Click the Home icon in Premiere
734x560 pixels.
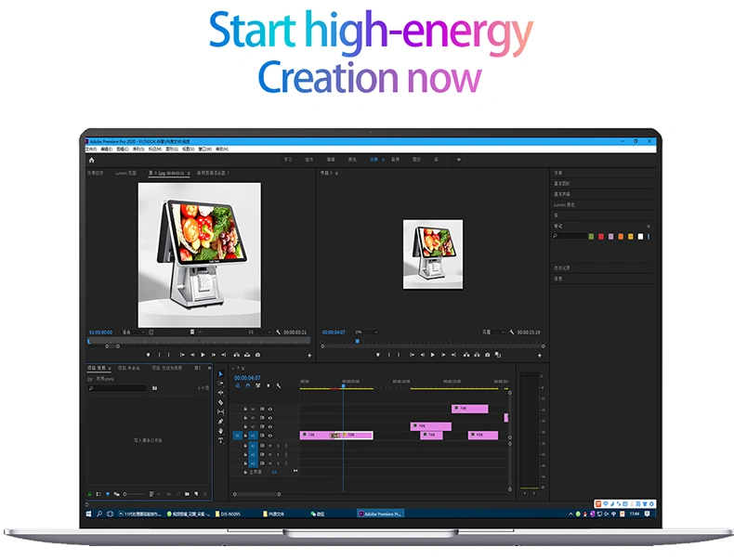(x=92, y=160)
